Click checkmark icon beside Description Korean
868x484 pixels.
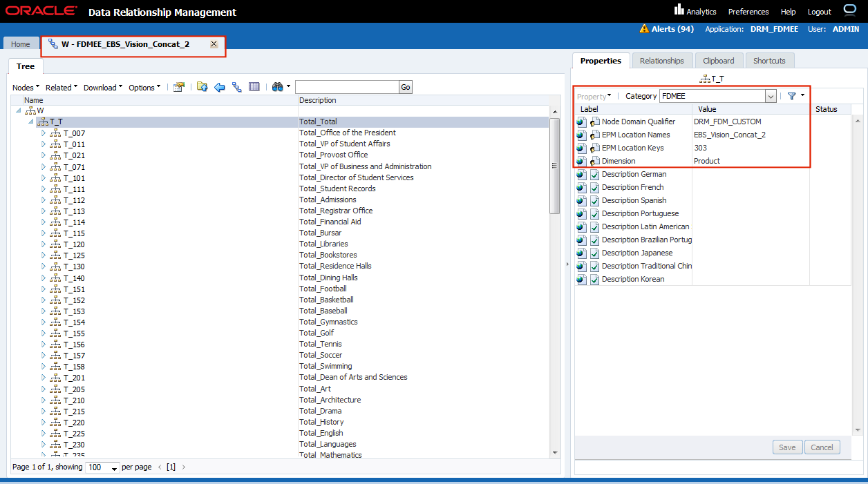(594, 279)
